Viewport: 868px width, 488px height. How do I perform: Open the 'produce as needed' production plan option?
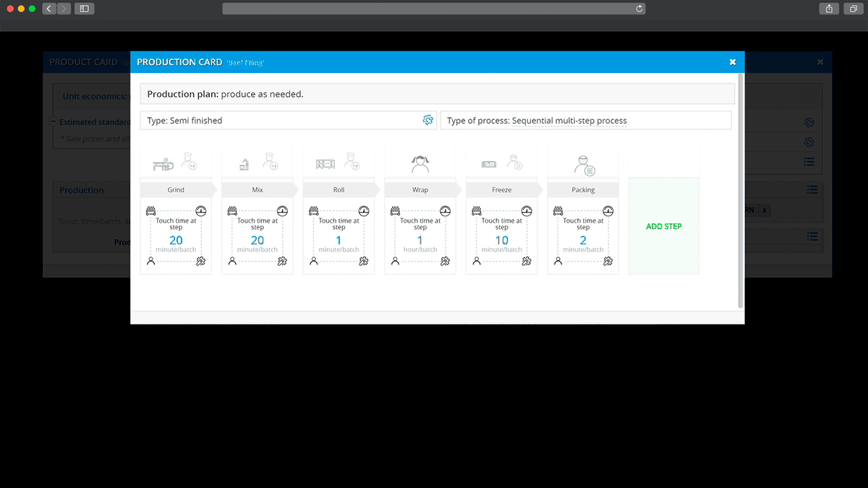click(262, 94)
